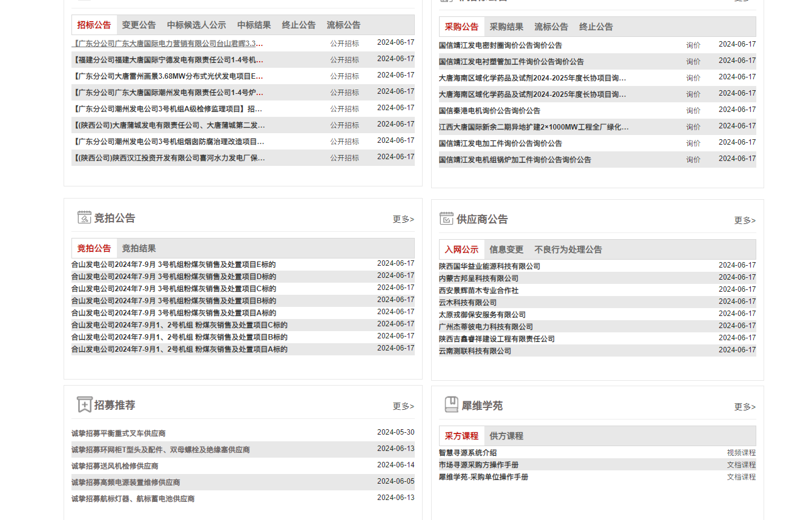This screenshot has height=520, width=812.
Task: Select the 中标结果 tab
Action: click(254, 25)
